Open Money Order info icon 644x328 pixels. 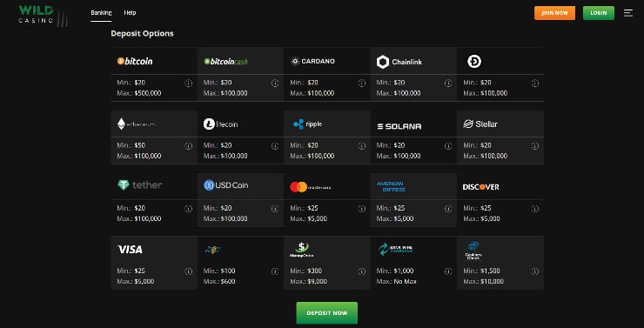[x=362, y=271]
